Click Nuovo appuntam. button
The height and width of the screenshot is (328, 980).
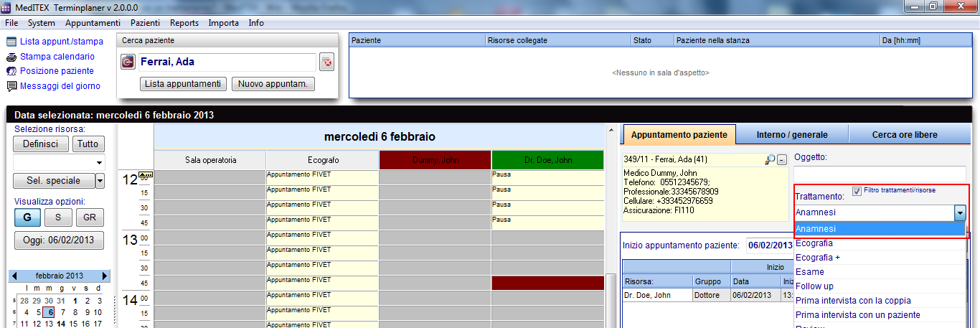pos(273,84)
